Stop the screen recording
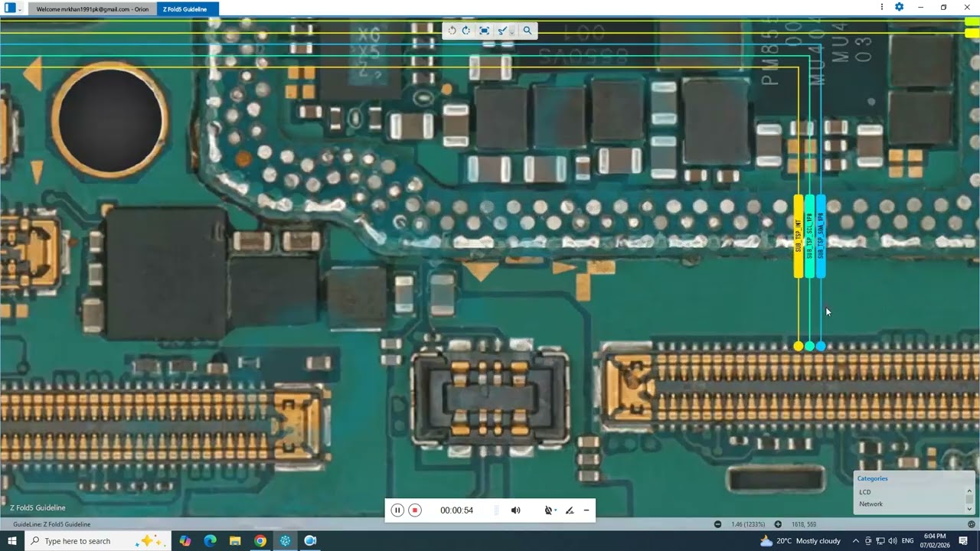The image size is (980, 551). tap(415, 510)
